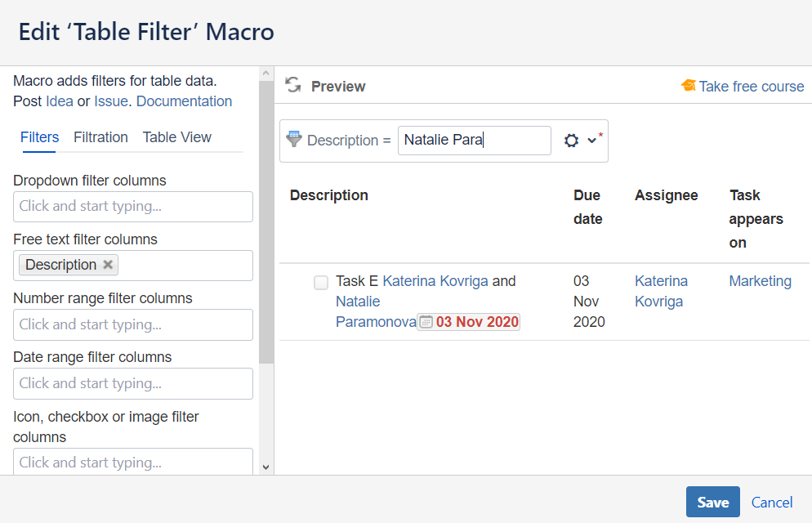Click the Save button
Screen dimensions: 812x523
tap(712, 502)
